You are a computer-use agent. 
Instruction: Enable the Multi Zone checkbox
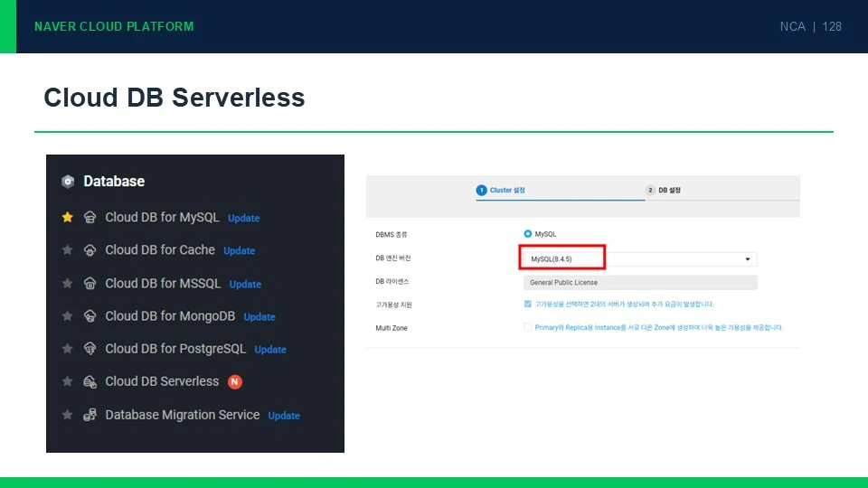click(x=527, y=327)
